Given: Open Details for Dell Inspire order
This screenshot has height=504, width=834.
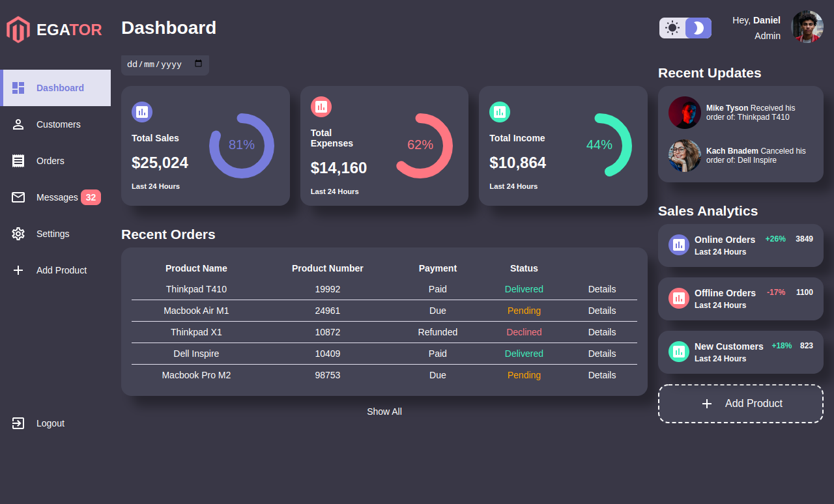Looking at the screenshot, I should 602,354.
